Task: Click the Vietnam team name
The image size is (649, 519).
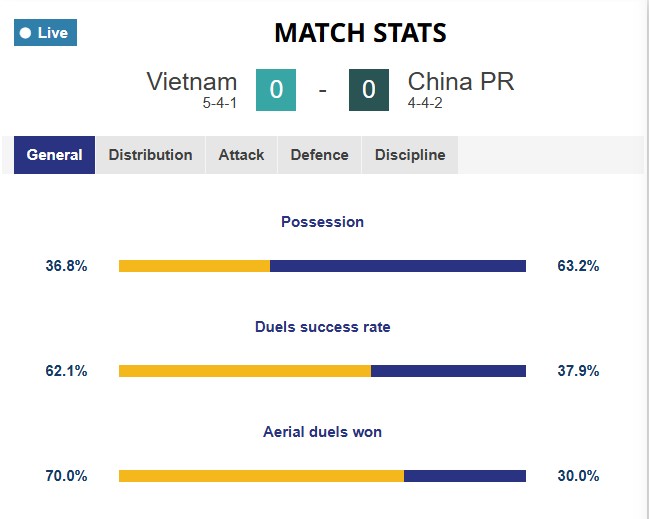Action: pos(192,81)
